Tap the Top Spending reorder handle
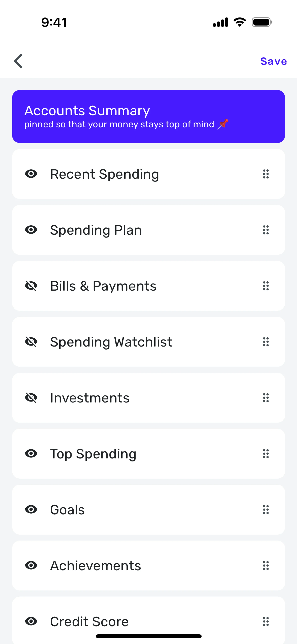The height and width of the screenshot is (644, 297). (266, 454)
